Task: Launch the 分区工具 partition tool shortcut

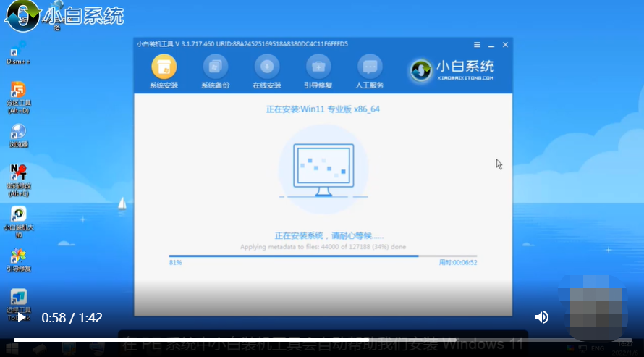Action: (18, 91)
